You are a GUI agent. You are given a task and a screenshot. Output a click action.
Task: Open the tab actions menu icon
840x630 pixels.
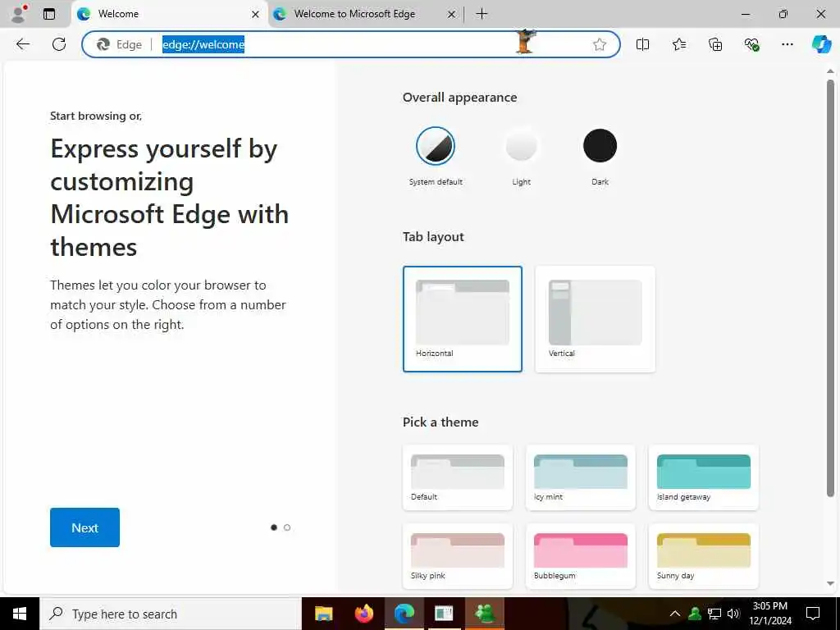coord(49,14)
